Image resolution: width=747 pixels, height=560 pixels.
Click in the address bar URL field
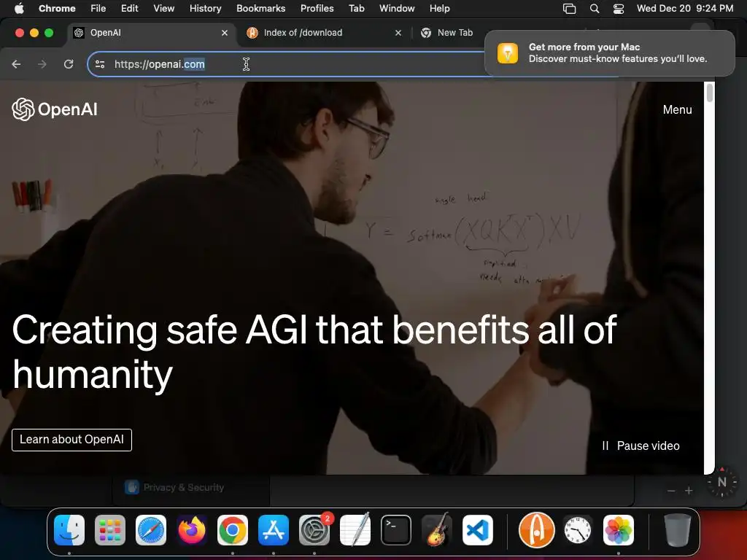(286, 64)
